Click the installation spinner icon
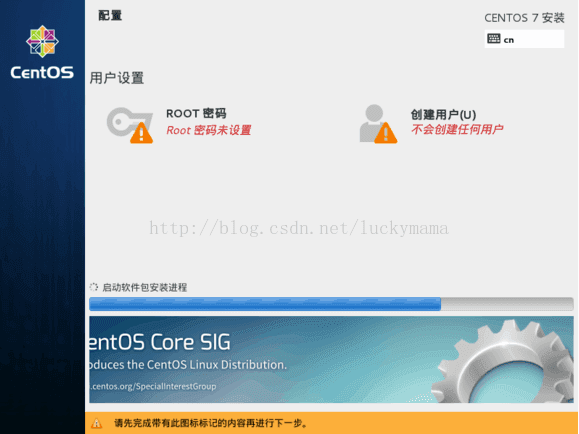 (94, 287)
